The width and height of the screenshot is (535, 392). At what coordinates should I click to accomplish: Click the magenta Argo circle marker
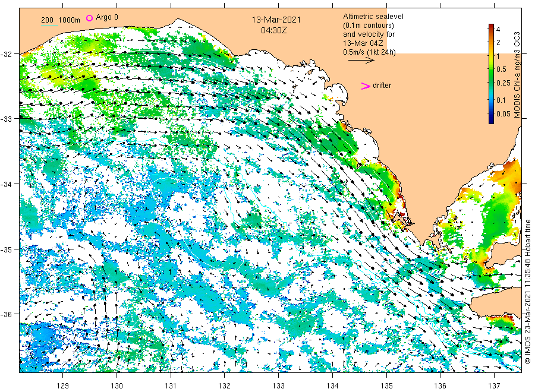click(89, 18)
